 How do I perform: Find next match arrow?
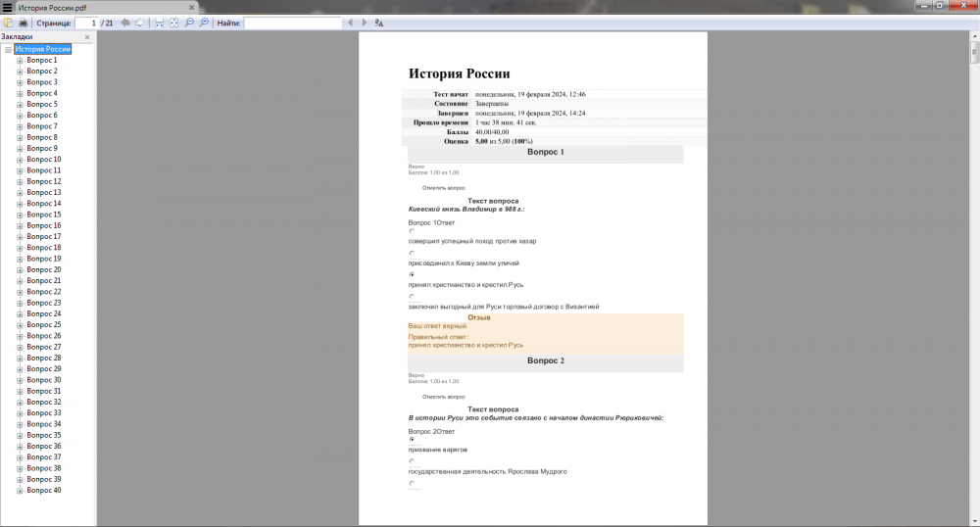(365, 23)
